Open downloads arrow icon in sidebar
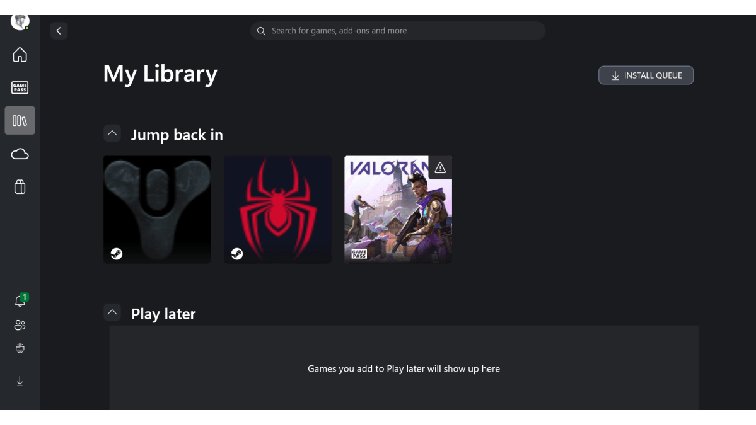 (x=20, y=381)
